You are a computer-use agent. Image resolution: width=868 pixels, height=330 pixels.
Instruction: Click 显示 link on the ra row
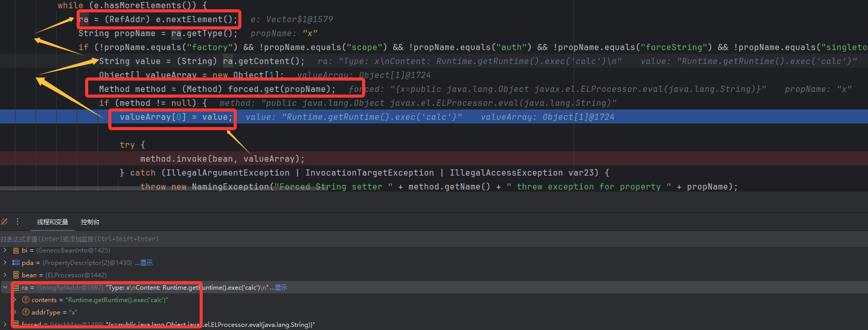[x=281, y=288]
